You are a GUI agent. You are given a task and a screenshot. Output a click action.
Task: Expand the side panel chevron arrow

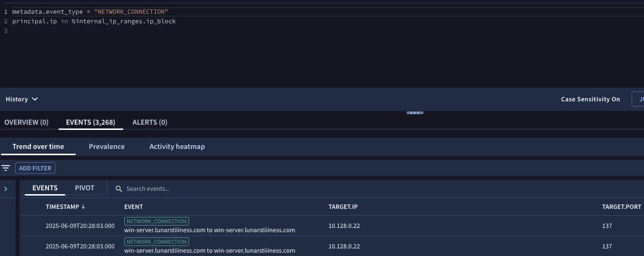click(6, 189)
